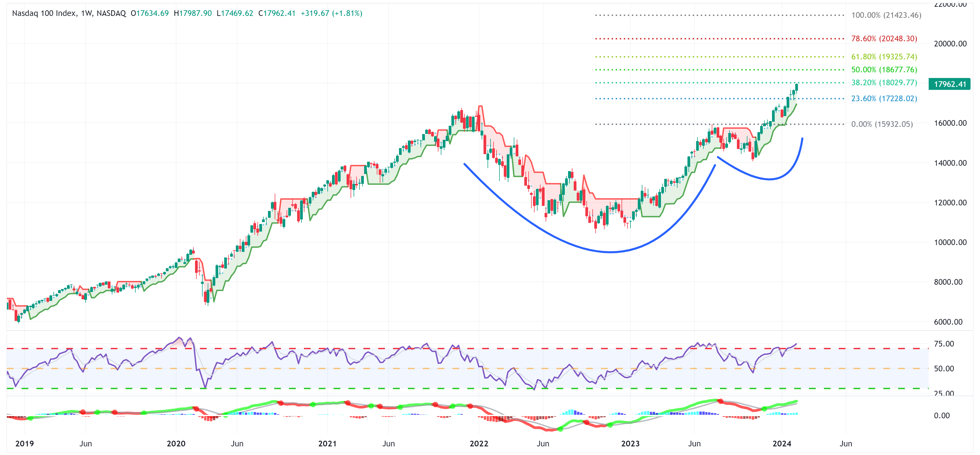Select the 100.00% Fibonacci level label

coord(886,15)
